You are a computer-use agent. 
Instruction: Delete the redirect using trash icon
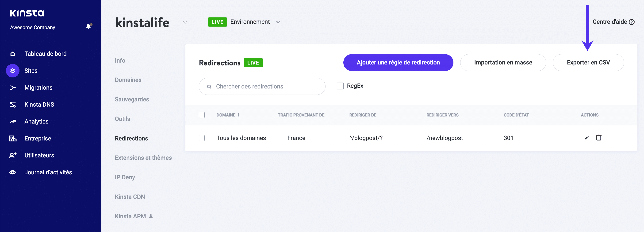[x=598, y=138]
